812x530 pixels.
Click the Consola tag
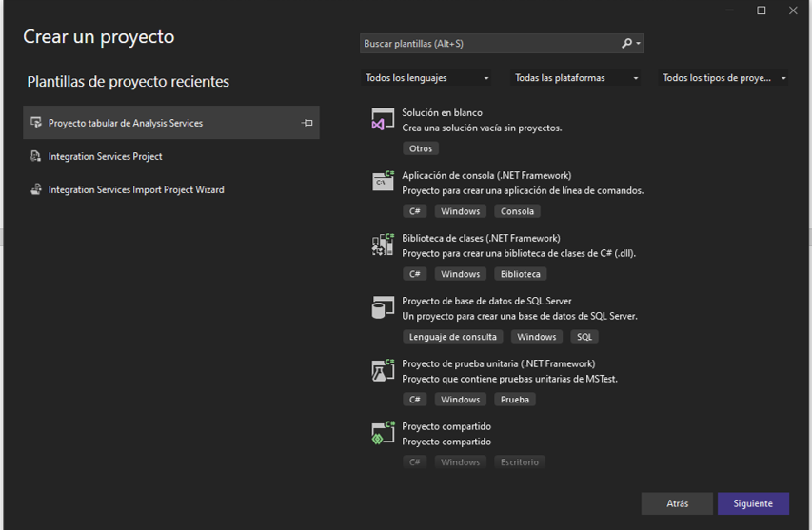click(517, 211)
